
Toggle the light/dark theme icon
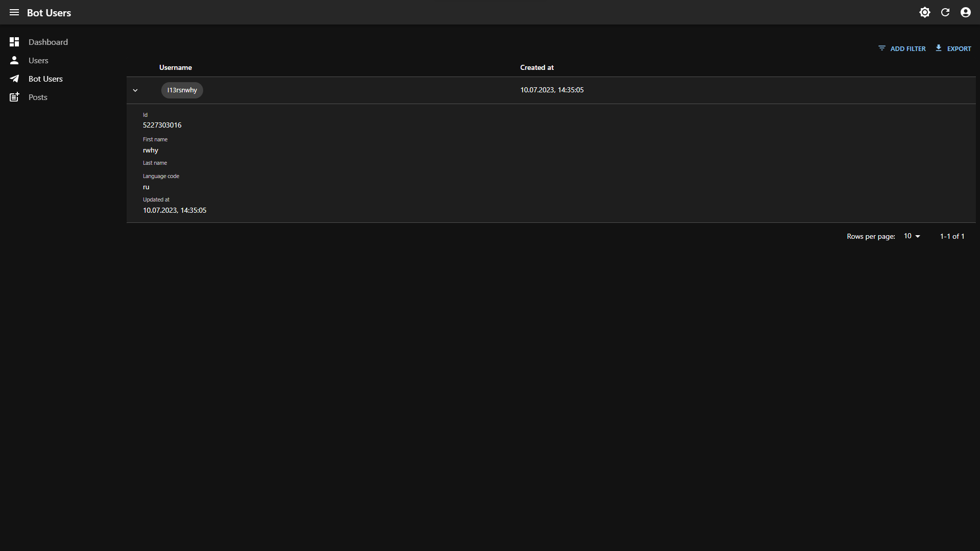(x=924, y=12)
